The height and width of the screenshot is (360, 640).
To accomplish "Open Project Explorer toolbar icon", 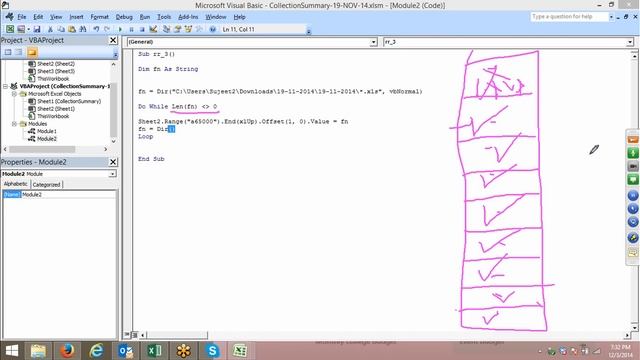I will (x=166, y=29).
